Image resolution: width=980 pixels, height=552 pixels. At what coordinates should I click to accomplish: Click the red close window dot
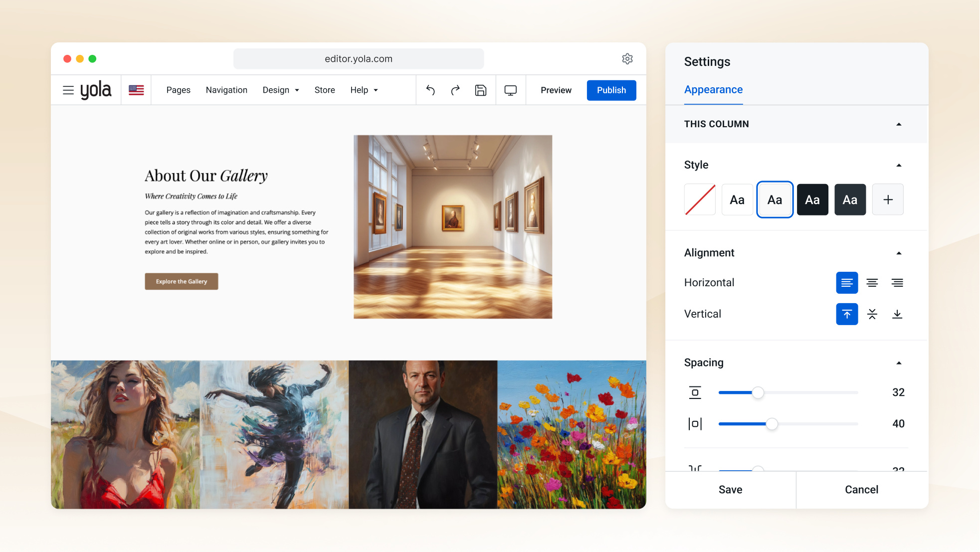pos(67,59)
